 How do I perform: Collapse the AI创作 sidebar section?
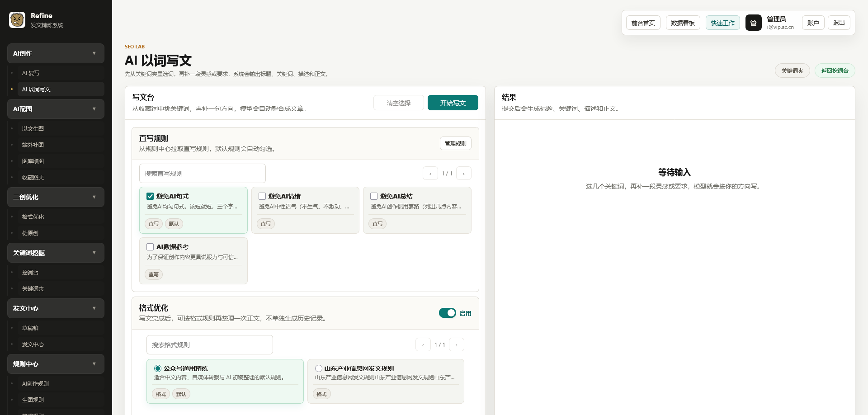pyautogui.click(x=56, y=53)
